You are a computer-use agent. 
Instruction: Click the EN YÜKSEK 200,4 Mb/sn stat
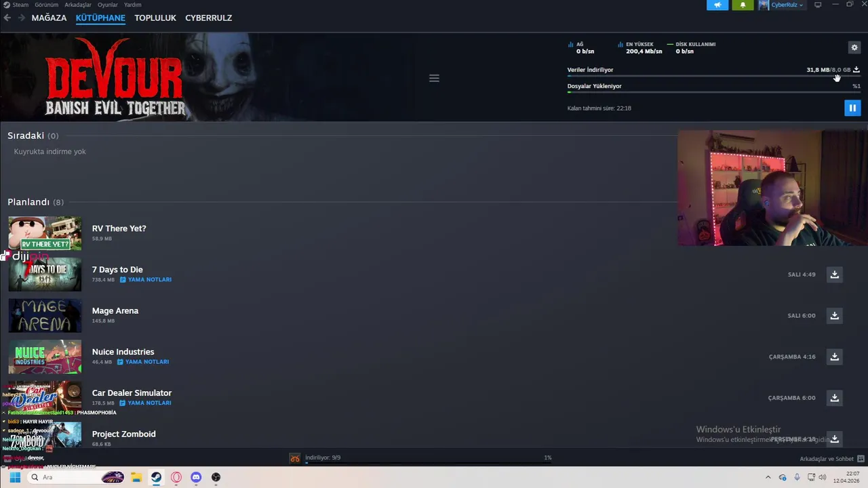[640, 47]
